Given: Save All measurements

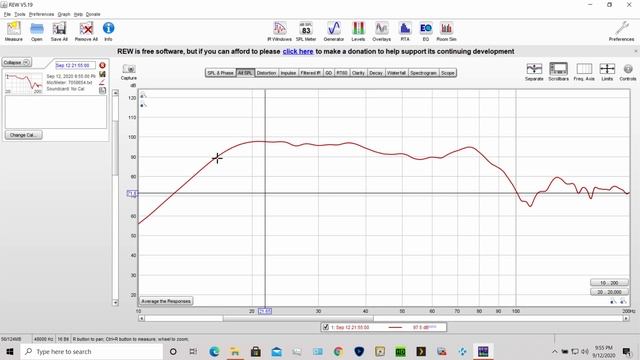Looking at the screenshot, I should click(59, 31).
